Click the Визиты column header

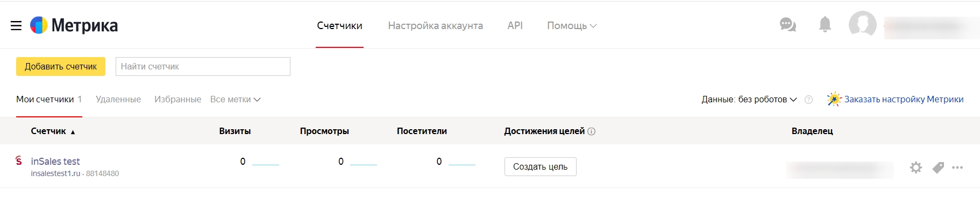[235, 131]
